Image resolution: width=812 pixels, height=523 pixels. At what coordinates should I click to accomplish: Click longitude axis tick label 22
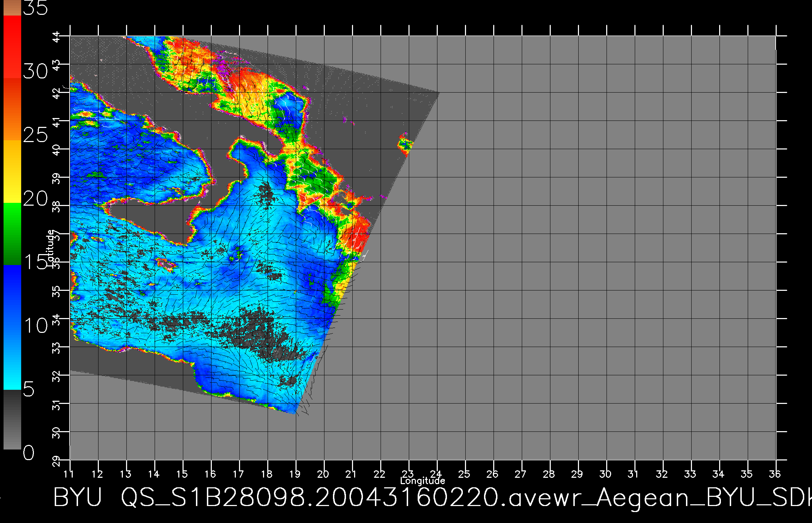pyautogui.click(x=380, y=474)
